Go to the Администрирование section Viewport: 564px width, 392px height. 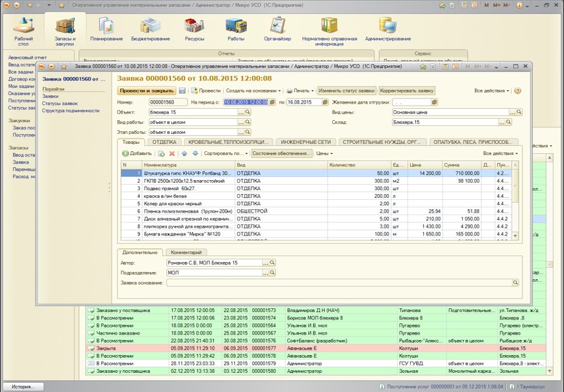388,30
